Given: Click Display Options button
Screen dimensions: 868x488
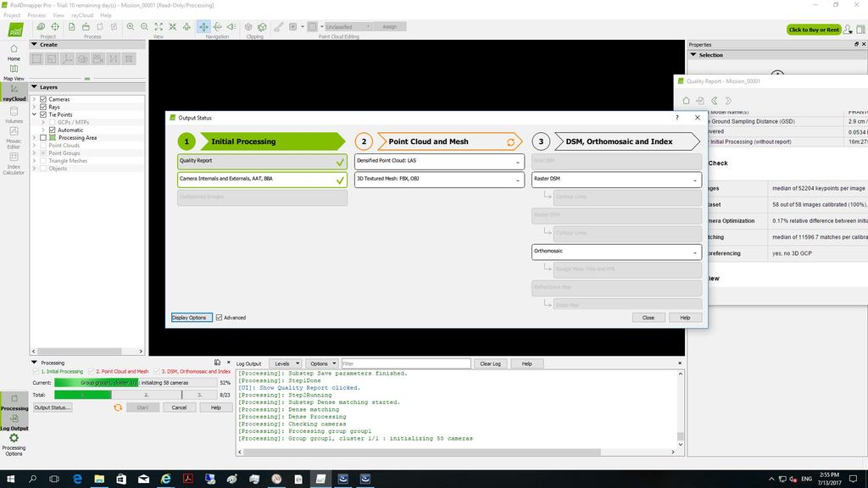Looking at the screenshot, I should (192, 318).
